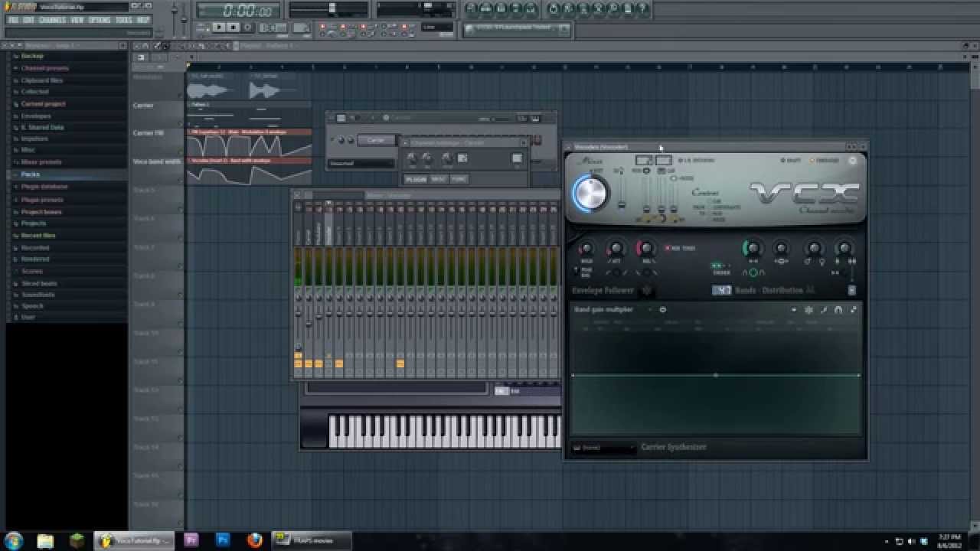Toggle the THREADED option in Vocodex

click(825, 161)
